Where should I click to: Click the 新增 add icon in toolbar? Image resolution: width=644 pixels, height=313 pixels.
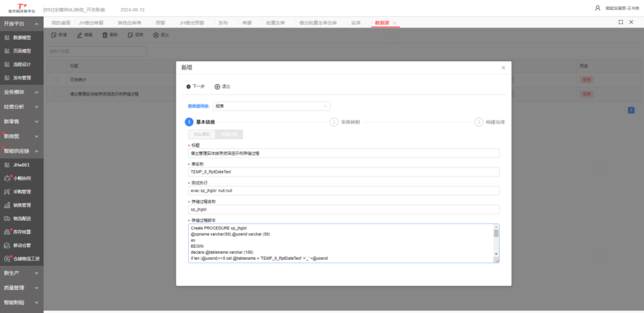coord(54,35)
